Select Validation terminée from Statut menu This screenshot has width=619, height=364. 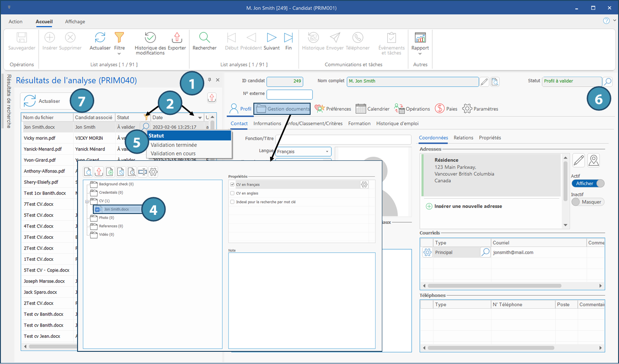click(174, 145)
